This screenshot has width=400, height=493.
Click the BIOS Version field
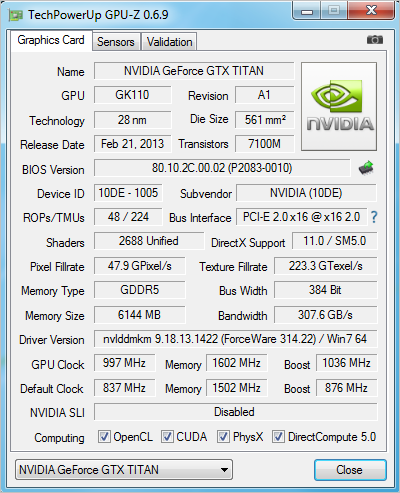point(222,168)
